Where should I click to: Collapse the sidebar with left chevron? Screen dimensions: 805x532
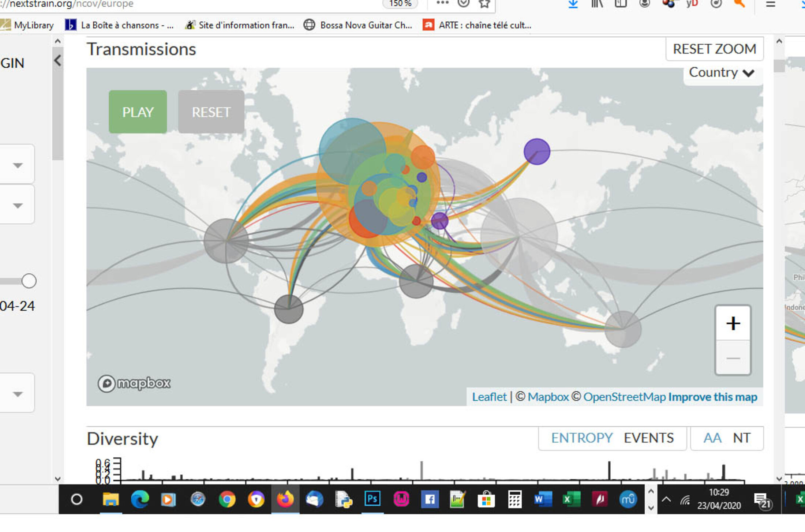click(x=57, y=60)
